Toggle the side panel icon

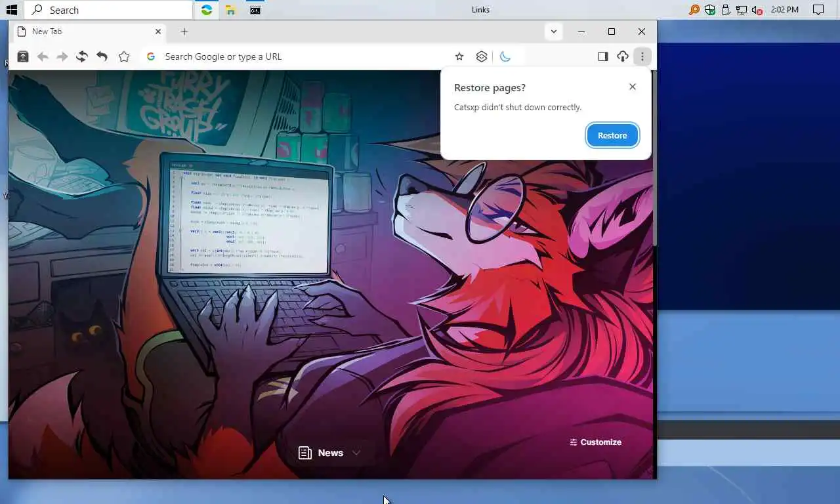pyautogui.click(x=602, y=56)
